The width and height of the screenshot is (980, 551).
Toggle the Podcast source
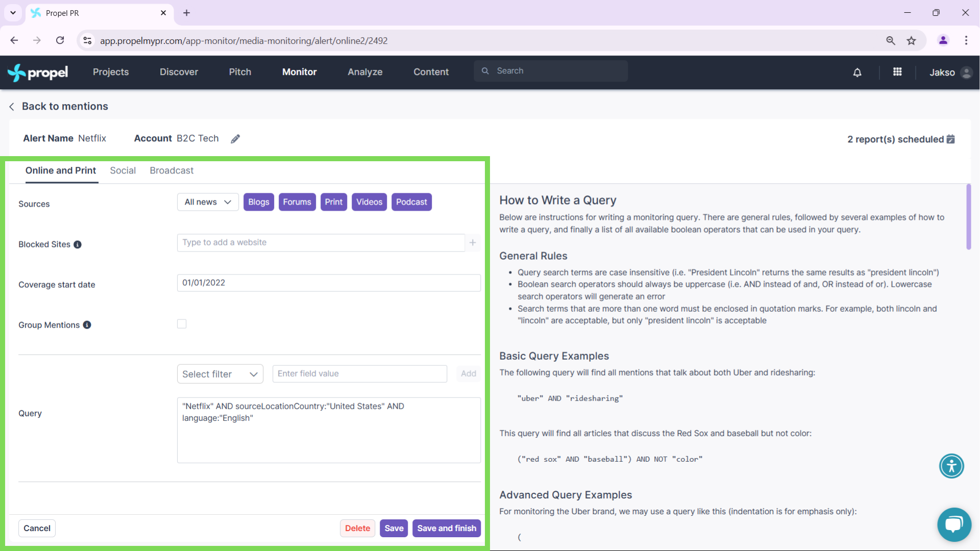click(411, 202)
